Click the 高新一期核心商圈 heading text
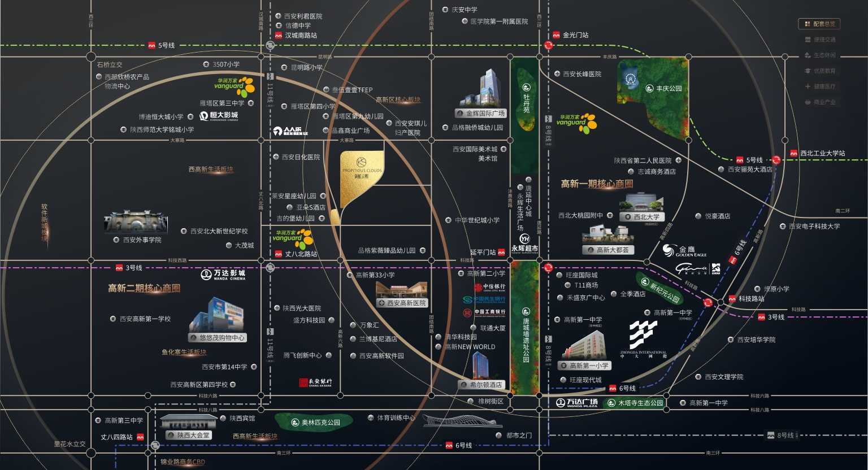 pyautogui.click(x=597, y=184)
